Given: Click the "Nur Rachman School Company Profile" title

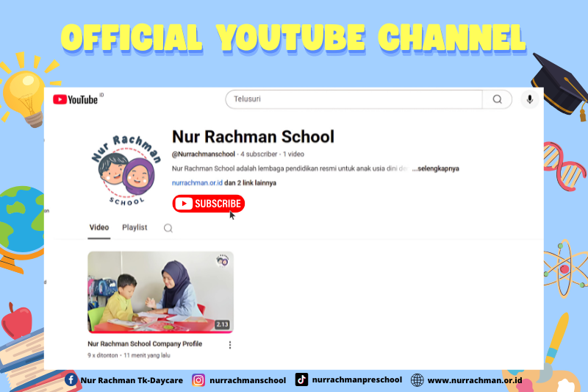Looking at the screenshot, I should (x=145, y=343).
